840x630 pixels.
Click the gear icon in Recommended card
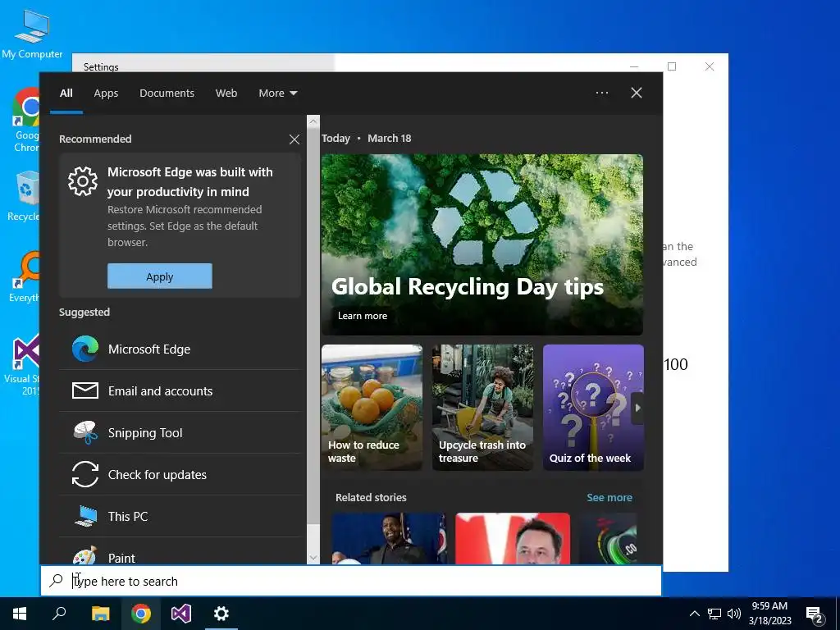pos(83,181)
